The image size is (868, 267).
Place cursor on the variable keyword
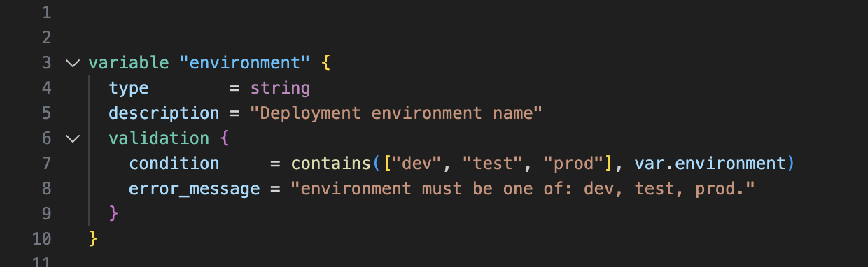[129, 63]
